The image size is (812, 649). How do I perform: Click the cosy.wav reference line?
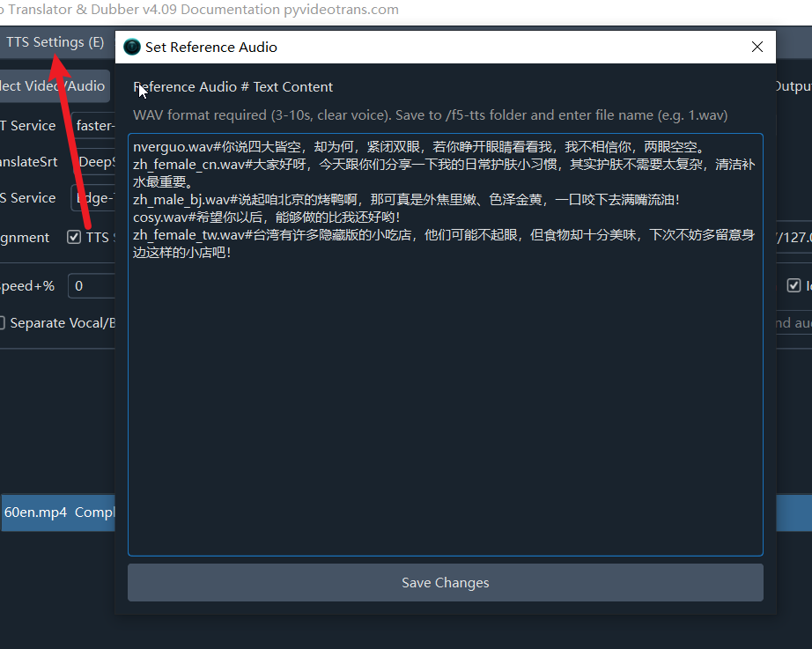[266, 218]
